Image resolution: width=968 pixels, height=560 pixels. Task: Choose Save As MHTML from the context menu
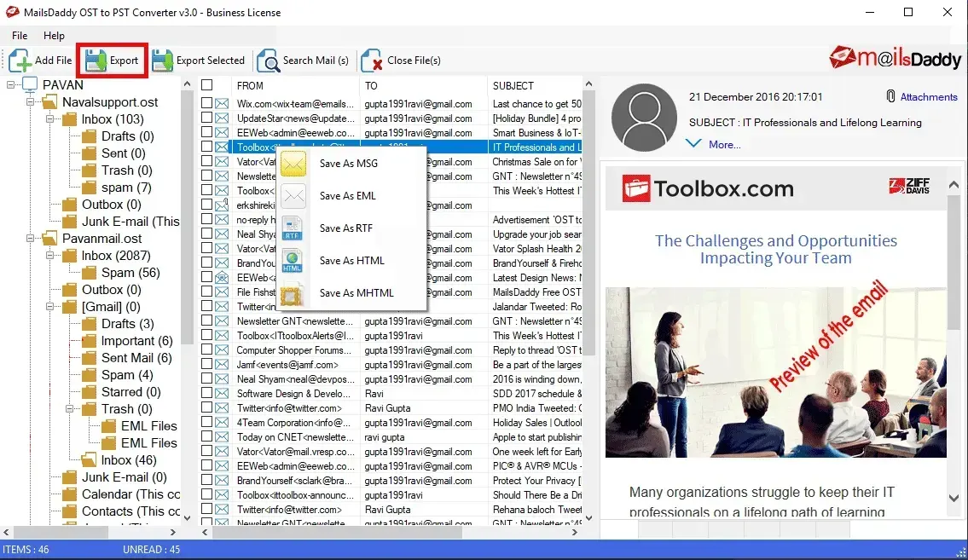[x=352, y=293]
